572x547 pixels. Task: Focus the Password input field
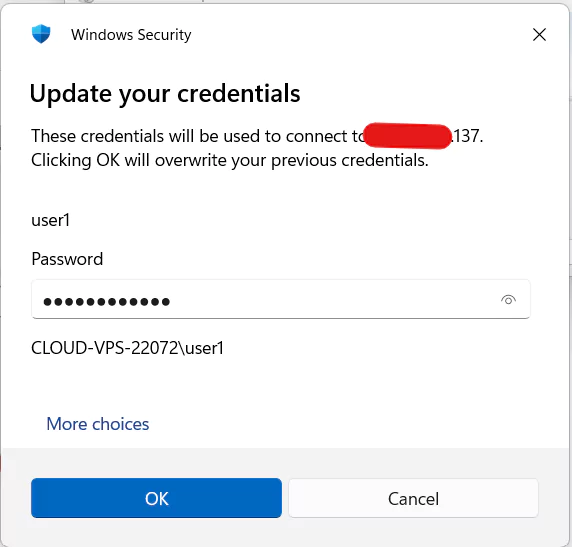[281, 299]
